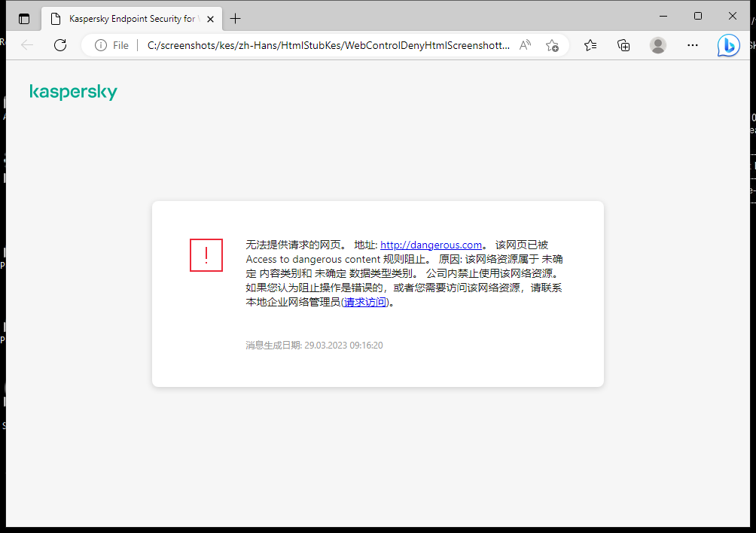Viewport: 756px width, 533px height.
Task: Click the disabled back navigation arrow
Action: [27, 45]
